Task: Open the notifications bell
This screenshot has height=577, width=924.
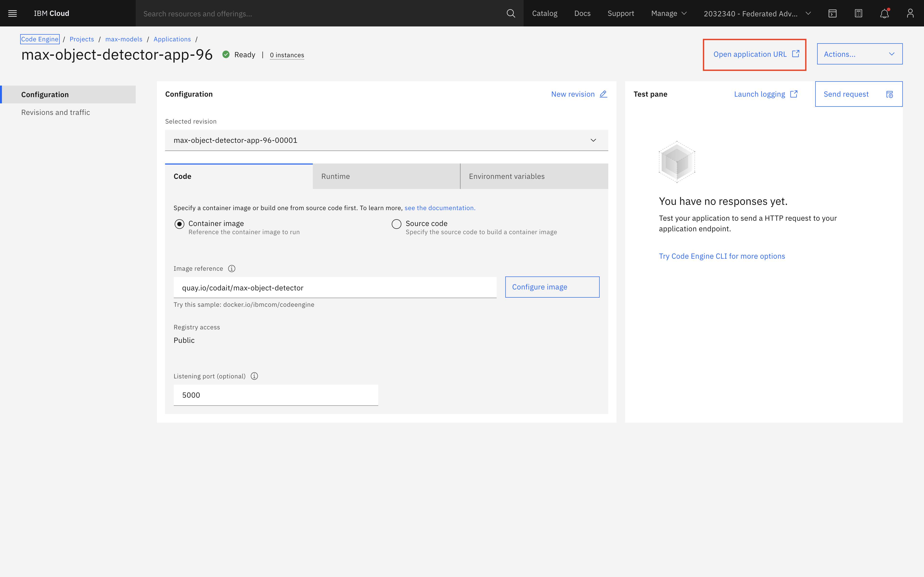Action: (884, 13)
